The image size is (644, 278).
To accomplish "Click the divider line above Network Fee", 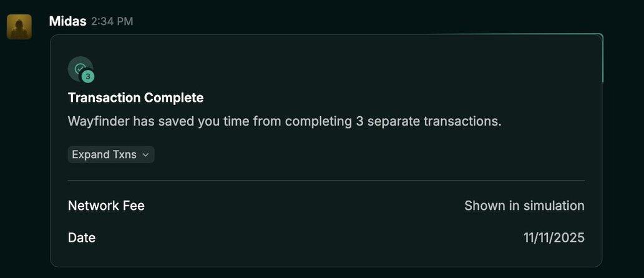I will pyautogui.click(x=326, y=181).
